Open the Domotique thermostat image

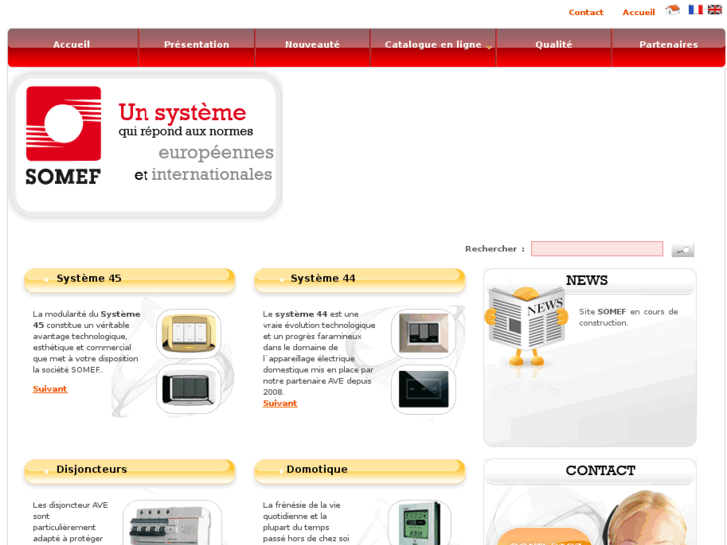(420, 523)
